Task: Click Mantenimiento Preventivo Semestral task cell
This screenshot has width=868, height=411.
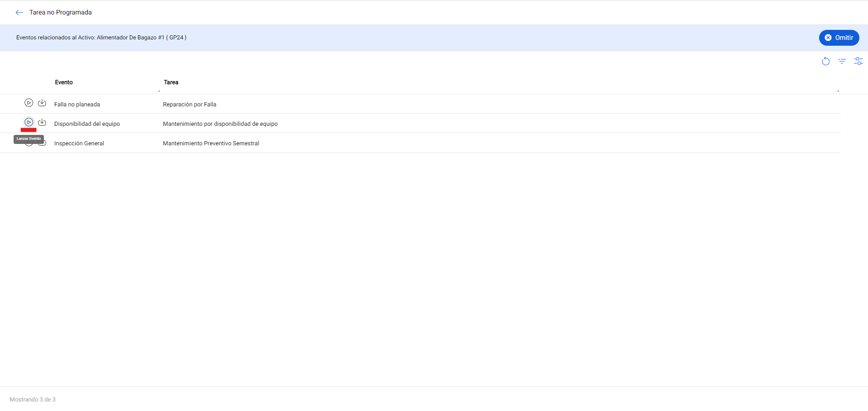Action: (211, 143)
